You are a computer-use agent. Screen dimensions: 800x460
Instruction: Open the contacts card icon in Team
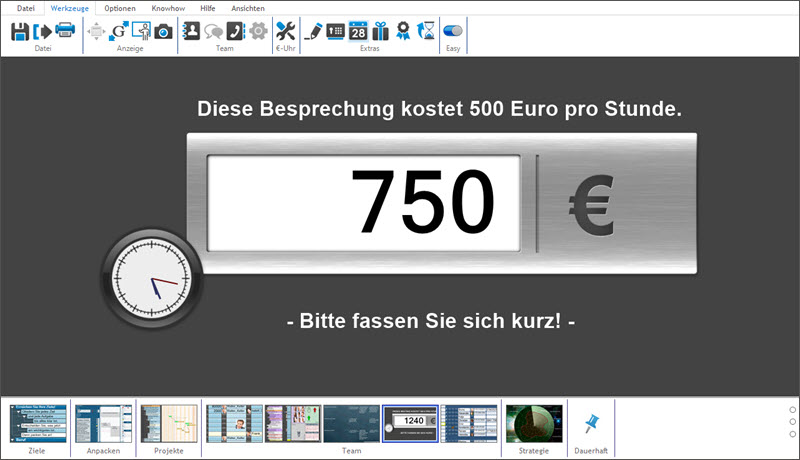[x=193, y=31]
